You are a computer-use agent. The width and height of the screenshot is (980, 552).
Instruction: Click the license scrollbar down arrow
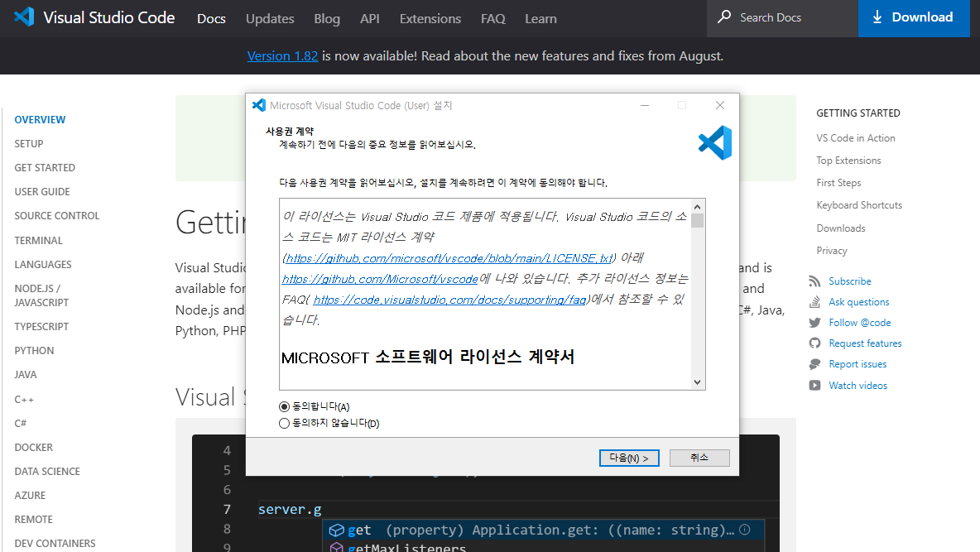tap(698, 382)
